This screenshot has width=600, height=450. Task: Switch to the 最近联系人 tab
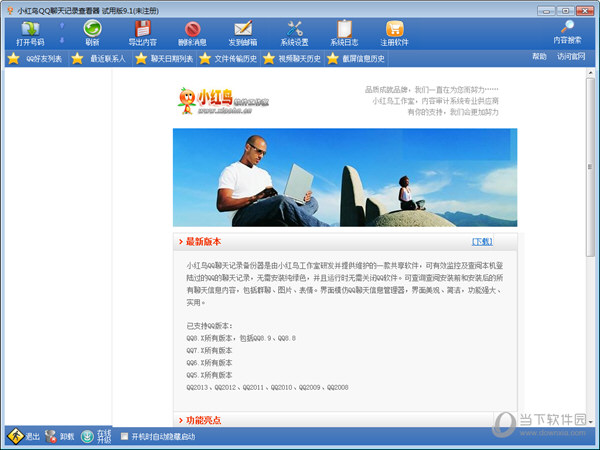(100, 58)
